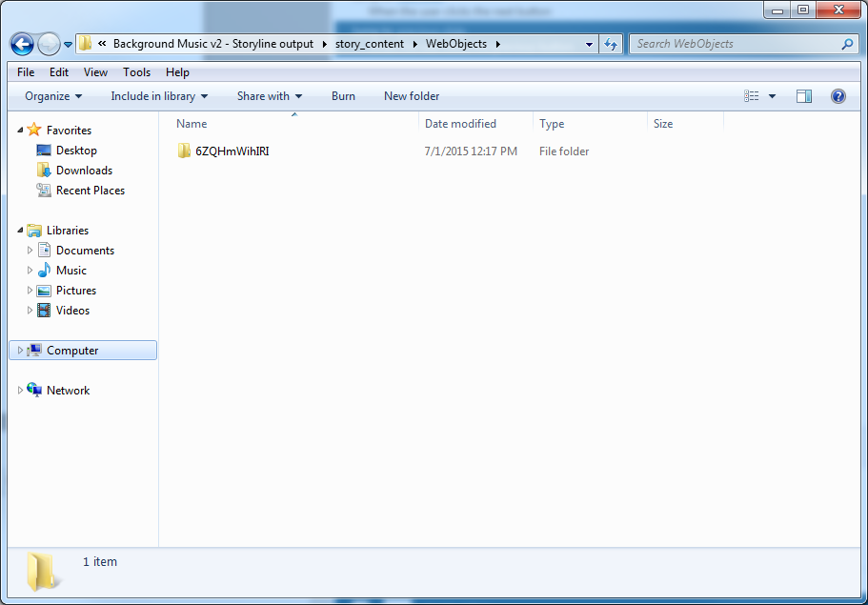This screenshot has width=868, height=605.
Task: Expand the Music library
Action: [30, 271]
